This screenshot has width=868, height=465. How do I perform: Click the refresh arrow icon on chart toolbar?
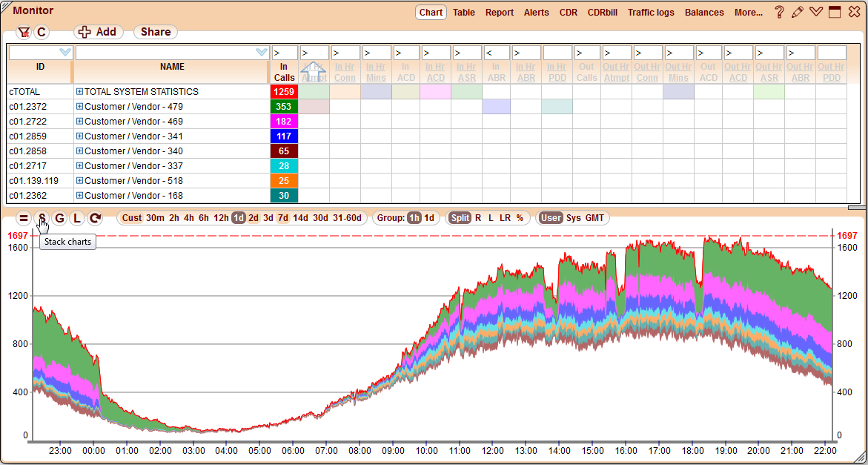[x=95, y=218]
